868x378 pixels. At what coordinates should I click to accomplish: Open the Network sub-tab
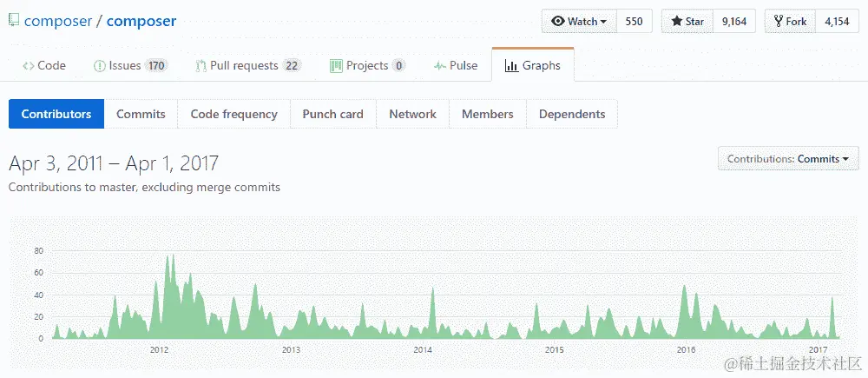point(412,114)
